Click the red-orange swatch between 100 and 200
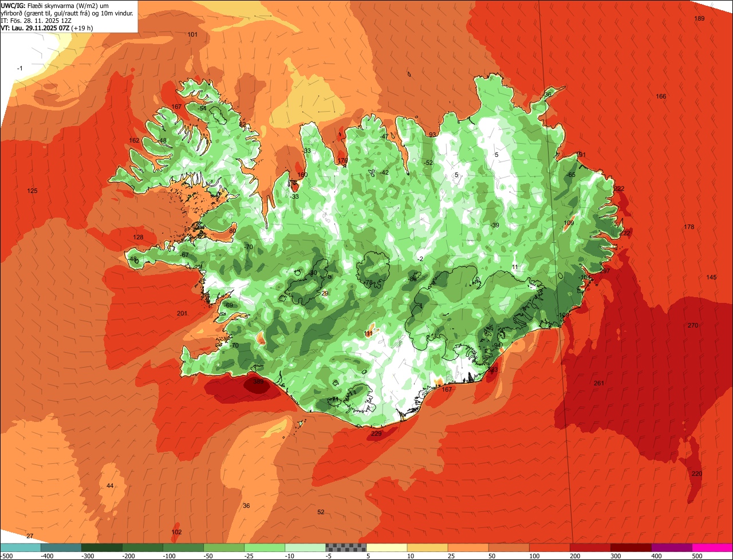The height and width of the screenshot is (560, 733). pos(550,547)
